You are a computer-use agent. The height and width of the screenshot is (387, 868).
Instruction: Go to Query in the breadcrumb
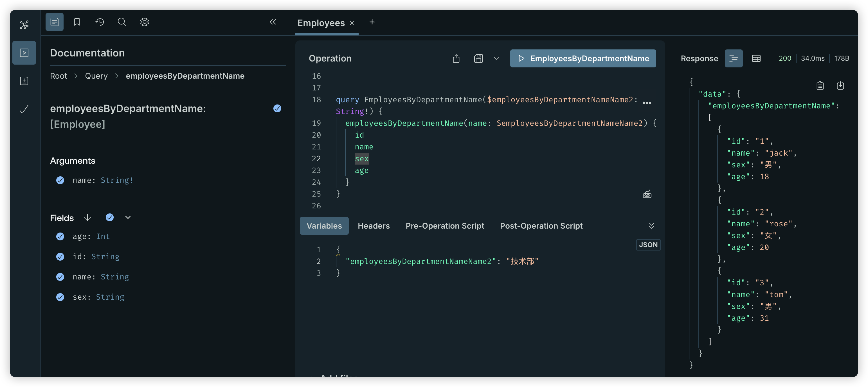tap(96, 76)
